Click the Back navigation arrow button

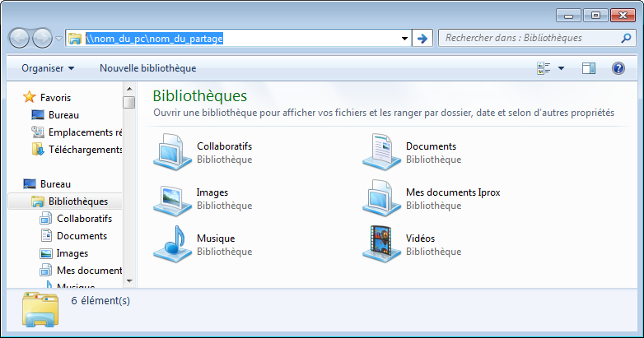(x=20, y=38)
